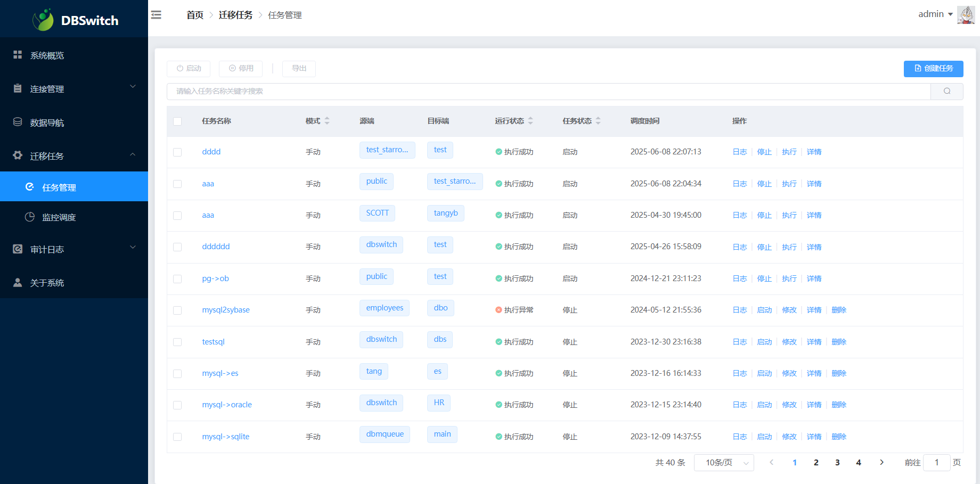Toggle the select-all header checkbox
Screen dimensions: 980x484
177,121
